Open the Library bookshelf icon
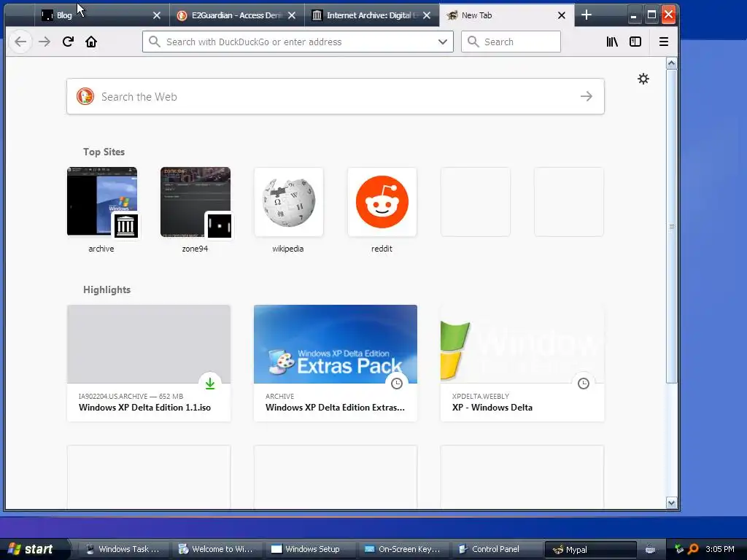Viewport: 747px width, 560px height. tap(612, 42)
